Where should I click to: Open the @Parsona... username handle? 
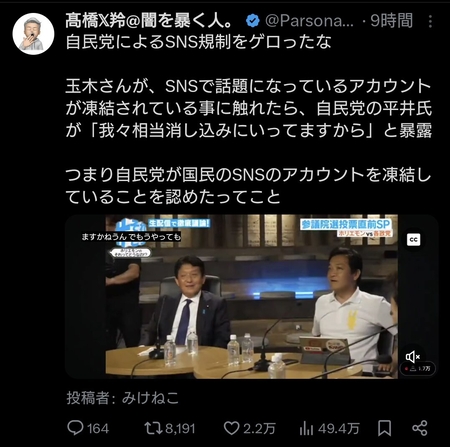click(309, 21)
